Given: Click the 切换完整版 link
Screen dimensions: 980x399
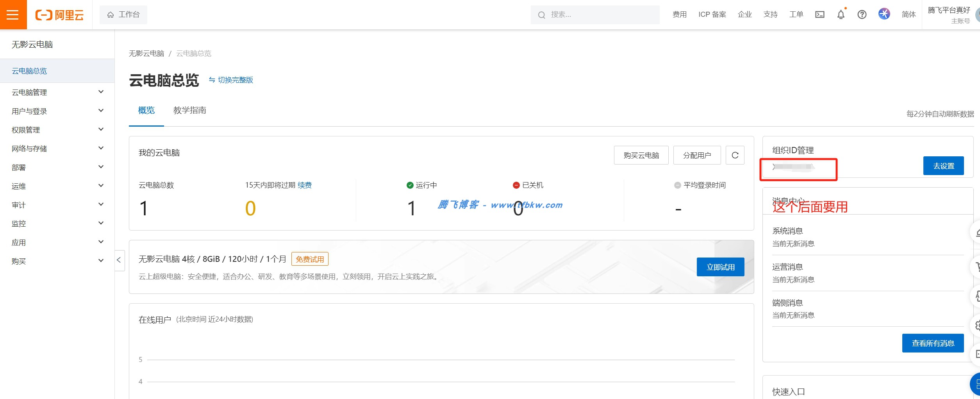Looking at the screenshot, I should point(236,80).
